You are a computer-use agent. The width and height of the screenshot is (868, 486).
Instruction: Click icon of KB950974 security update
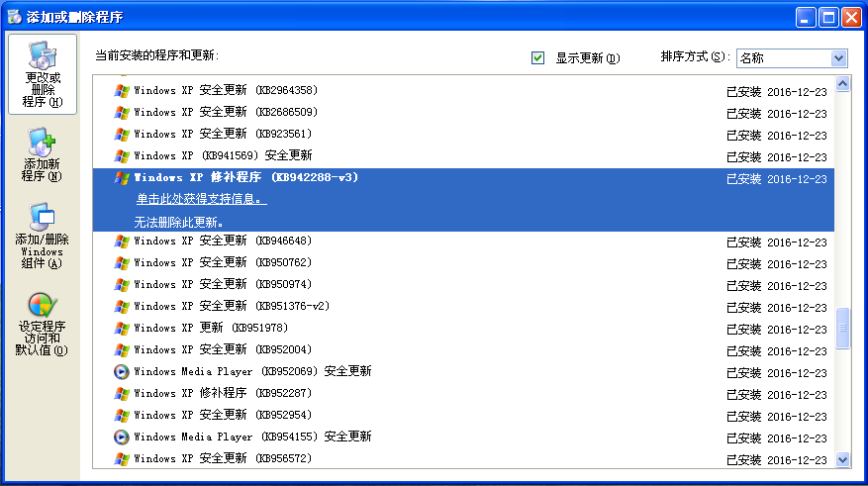pos(121,284)
